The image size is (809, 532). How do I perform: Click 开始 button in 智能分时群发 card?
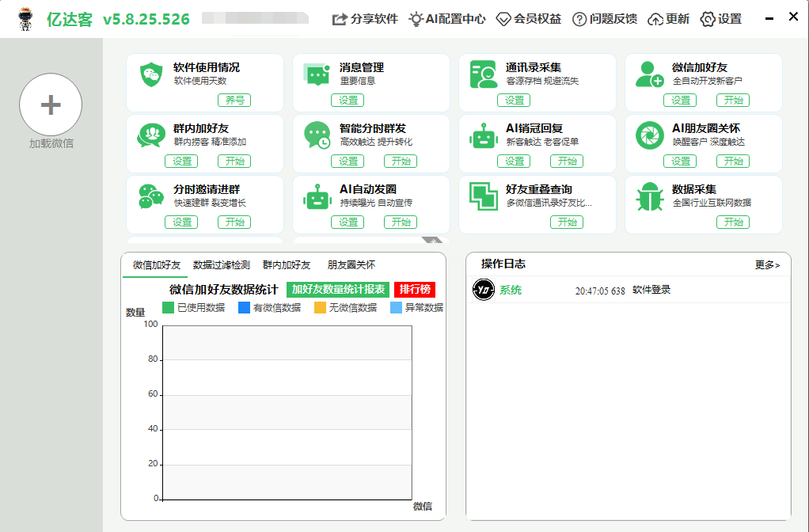401,161
